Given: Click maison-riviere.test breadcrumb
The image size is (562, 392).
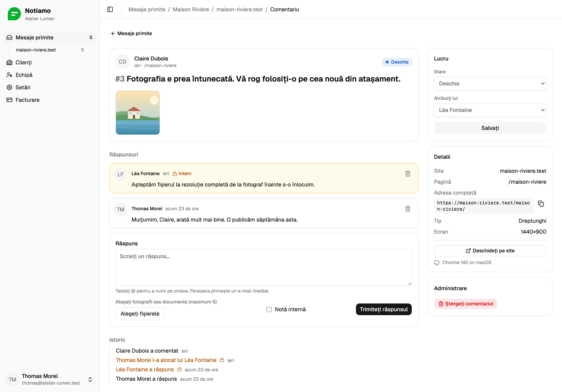Looking at the screenshot, I should tap(239, 9).
